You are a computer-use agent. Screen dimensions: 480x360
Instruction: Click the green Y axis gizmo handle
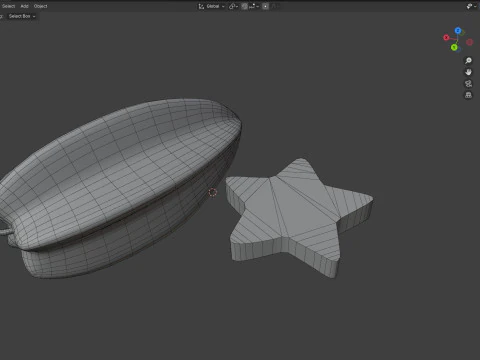pyautogui.click(x=454, y=47)
